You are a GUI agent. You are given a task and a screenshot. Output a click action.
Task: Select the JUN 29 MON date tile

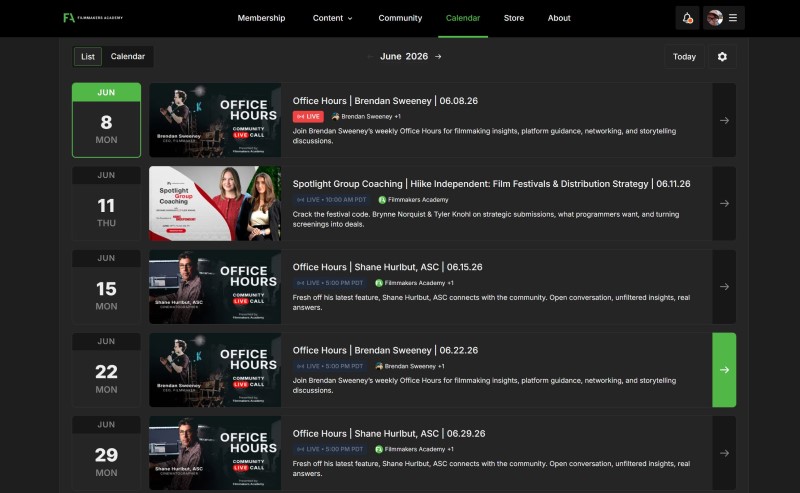pyautogui.click(x=106, y=453)
